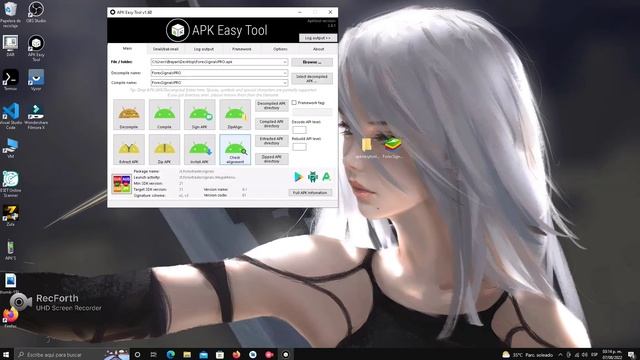Open the notification center on the taskbar
This screenshot has height=360, width=640.
631,355
